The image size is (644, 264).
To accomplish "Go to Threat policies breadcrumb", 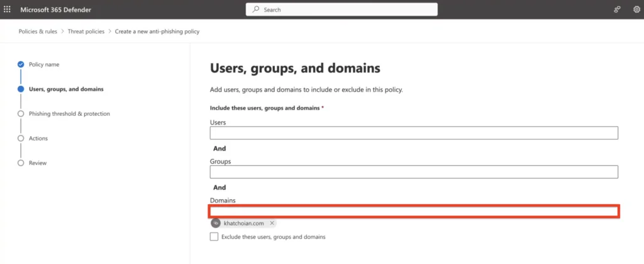I will [x=86, y=32].
